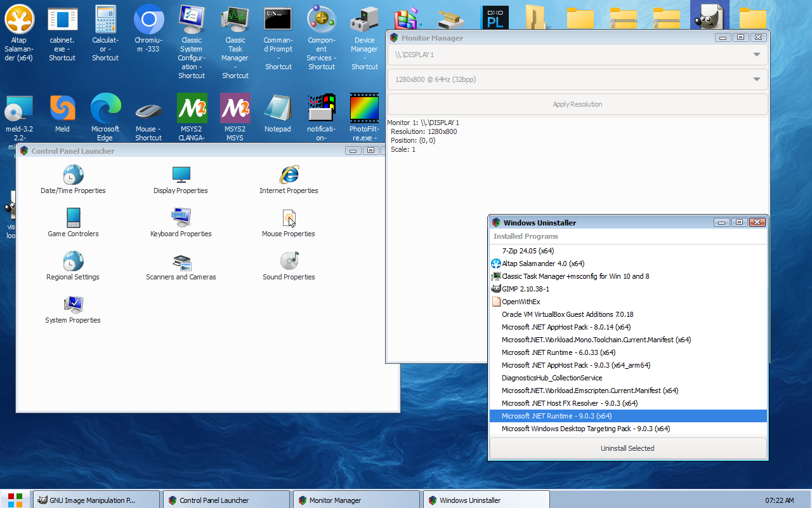Expand the 1280x800 @ 64Hz resolution dropdown

pyautogui.click(x=578, y=79)
